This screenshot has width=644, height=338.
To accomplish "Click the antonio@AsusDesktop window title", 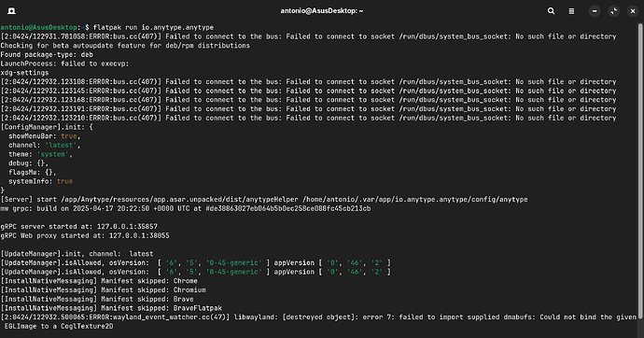I will click(322, 11).
